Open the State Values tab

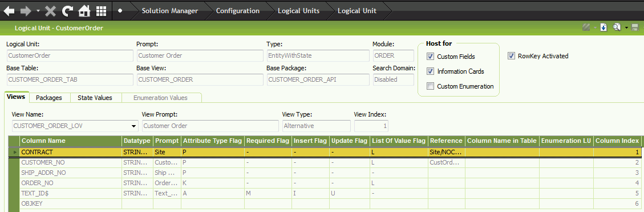[95, 98]
